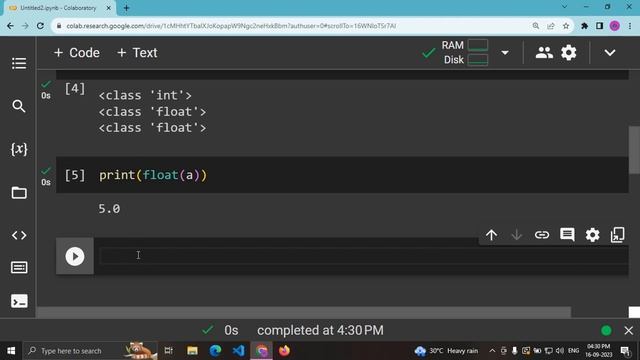Expand the RAM and Disk runtime dropdown
640x360 pixels.
505,53
